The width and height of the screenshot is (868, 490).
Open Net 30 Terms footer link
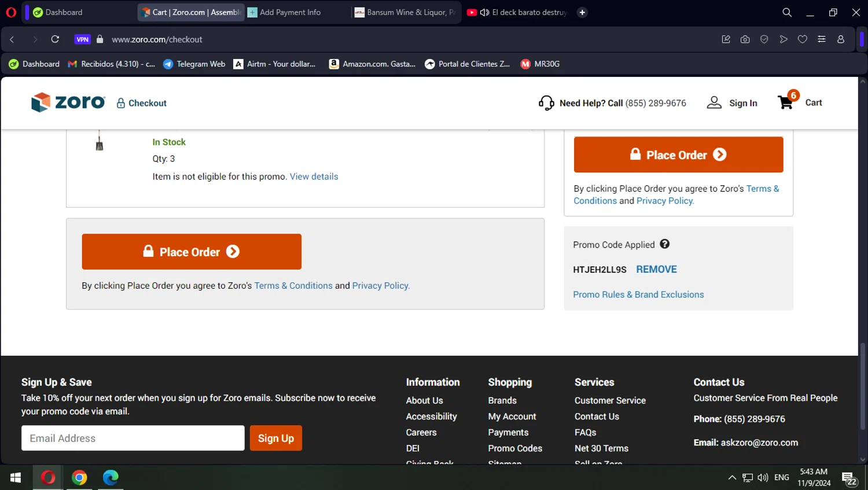pos(601,448)
